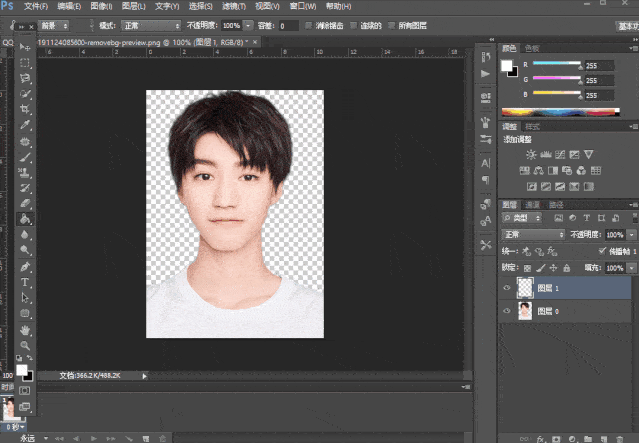Click the Brightness/Contrast adjustment icon
The height and width of the screenshot is (443, 639).
click(x=530, y=154)
